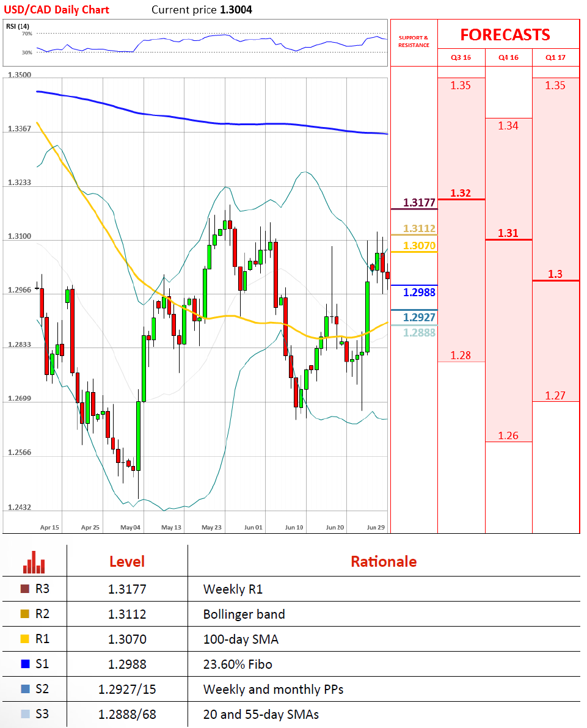Click the RSI (14) label

point(18,26)
